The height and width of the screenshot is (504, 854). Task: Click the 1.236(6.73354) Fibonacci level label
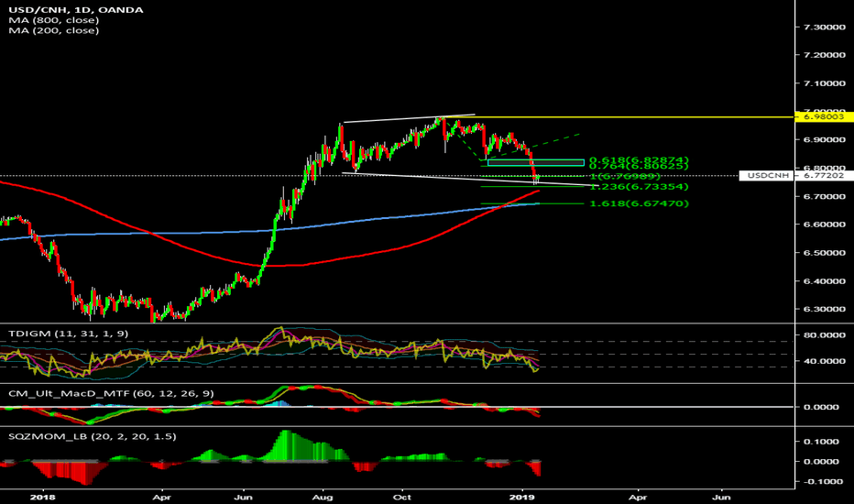(x=639, y=187)
